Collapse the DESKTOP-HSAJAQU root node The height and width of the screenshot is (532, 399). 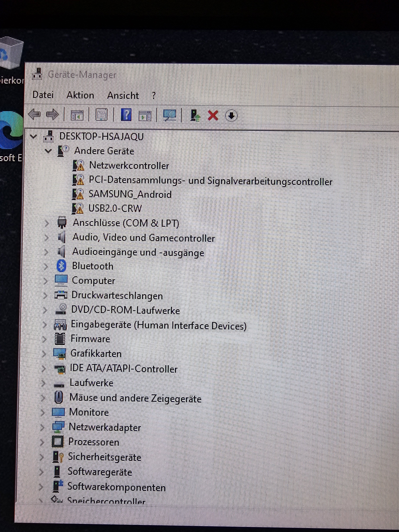[x=33, y=137]
